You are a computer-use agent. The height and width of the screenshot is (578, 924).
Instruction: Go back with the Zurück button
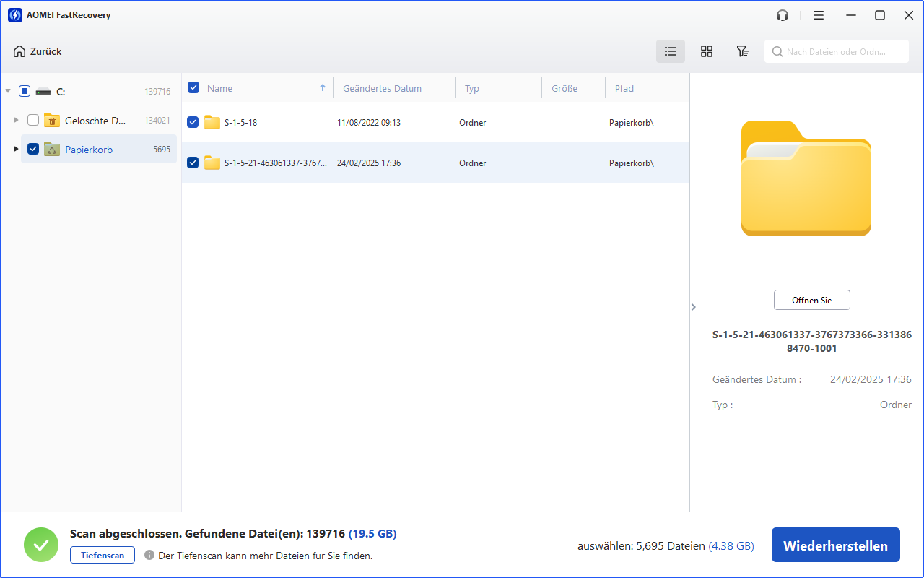pos(38,51)
